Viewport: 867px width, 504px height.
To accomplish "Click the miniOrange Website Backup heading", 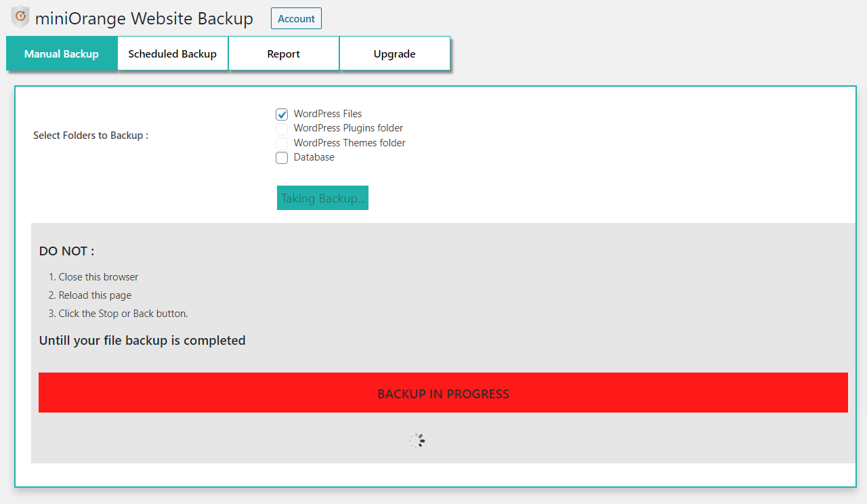I will click(144, 18).
